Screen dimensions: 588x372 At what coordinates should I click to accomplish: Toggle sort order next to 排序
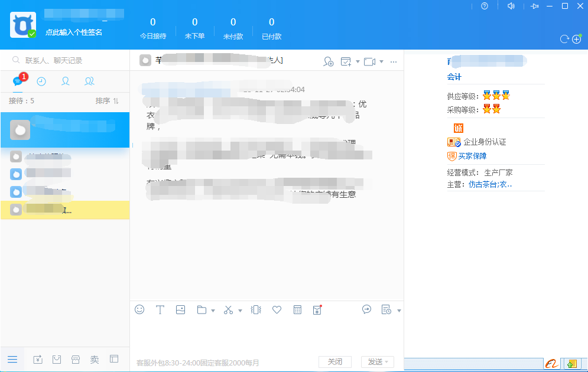[116, 101]
